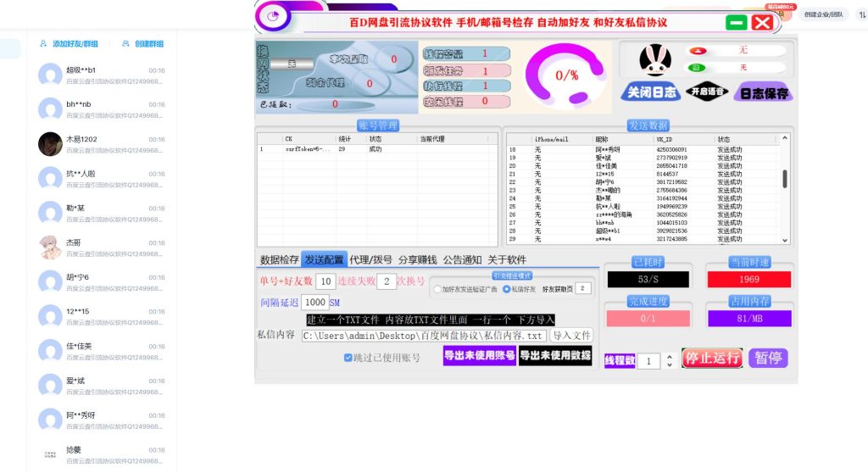
Task: Open avatar of contact 超级**b1
Action: tap(50, 75)
